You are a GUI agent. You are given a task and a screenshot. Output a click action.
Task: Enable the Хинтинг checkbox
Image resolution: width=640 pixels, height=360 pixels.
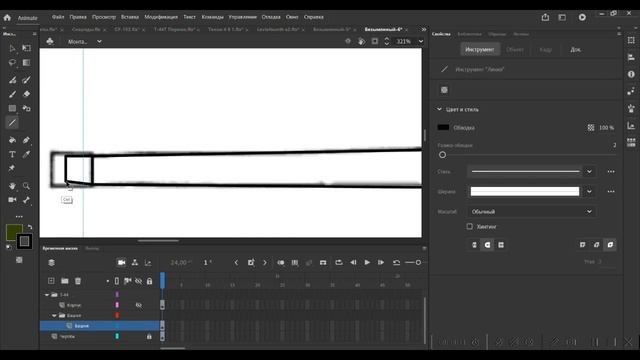coord(469,226)
